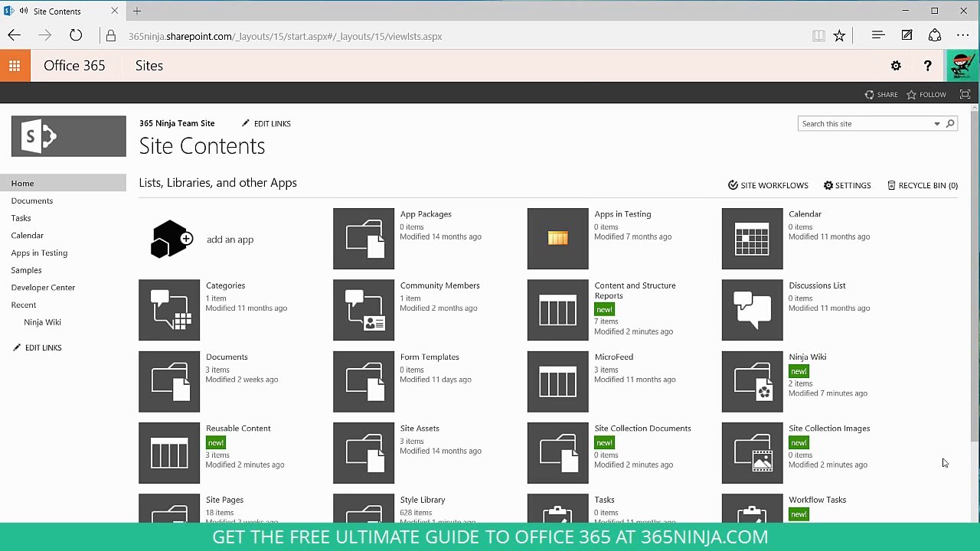Open the Style Library link
This screenshot has height=551, width=980.
point(423,500)
